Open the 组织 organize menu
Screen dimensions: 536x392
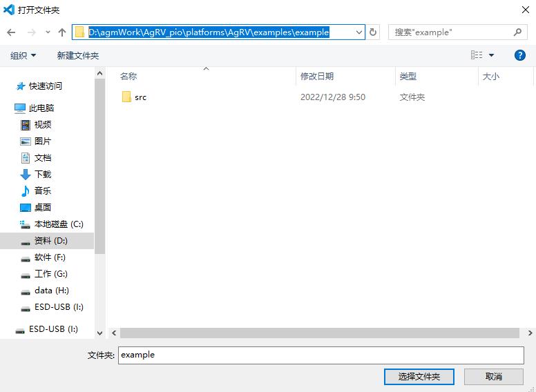[23, 55]
